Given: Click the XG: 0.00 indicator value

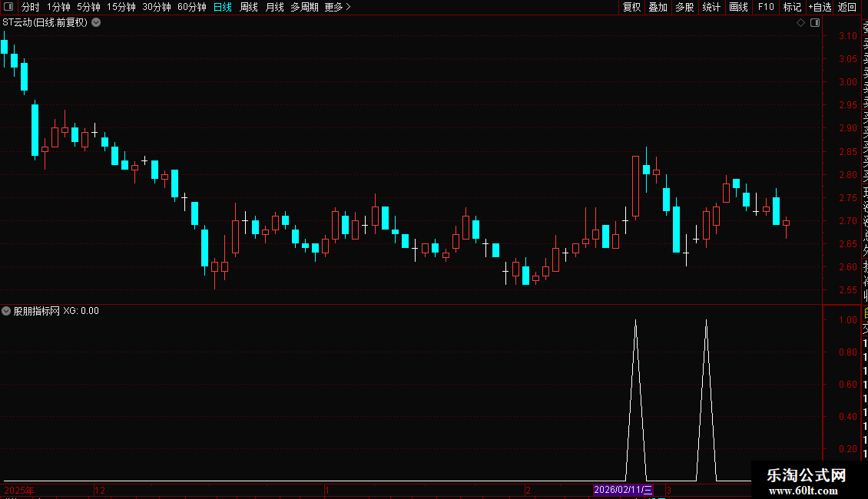Looking at the screenshot, I should pyautogui.click(x=81, y=311).
